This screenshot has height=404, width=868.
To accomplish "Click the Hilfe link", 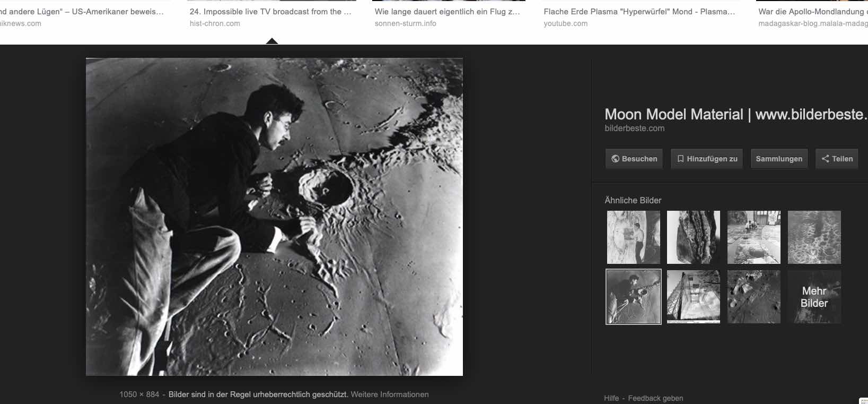I will [x=611, y=398].
